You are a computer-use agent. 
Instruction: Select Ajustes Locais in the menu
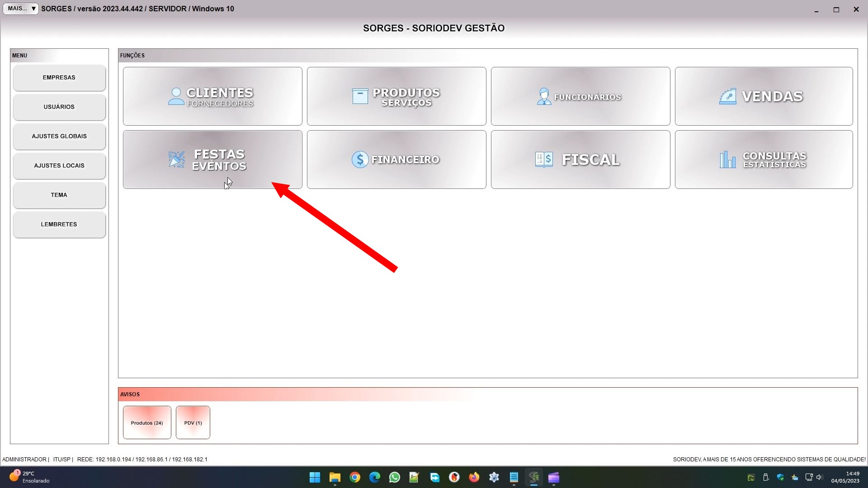[x=59, y=166]
